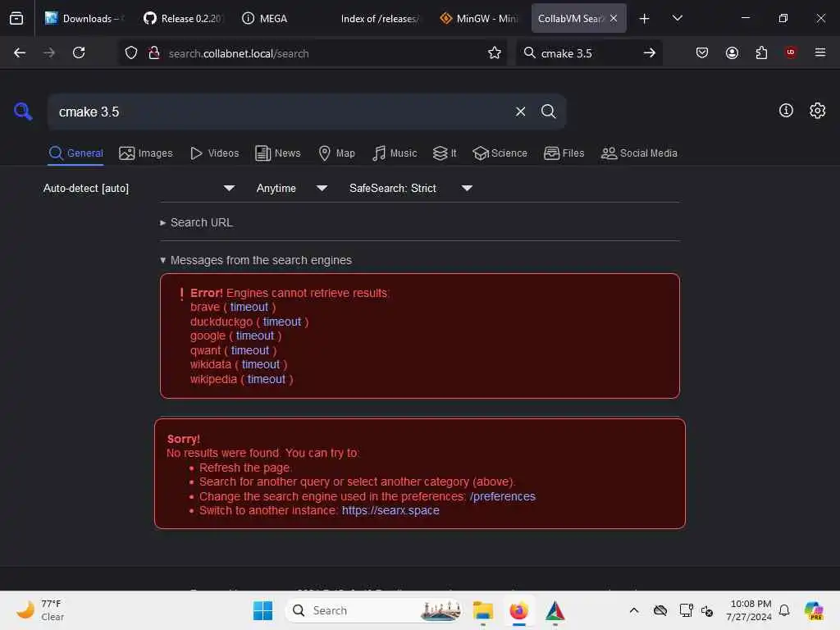Go back with the browser back arrow
This screenshot has width=840, height=630.
[x=20, y=52]
